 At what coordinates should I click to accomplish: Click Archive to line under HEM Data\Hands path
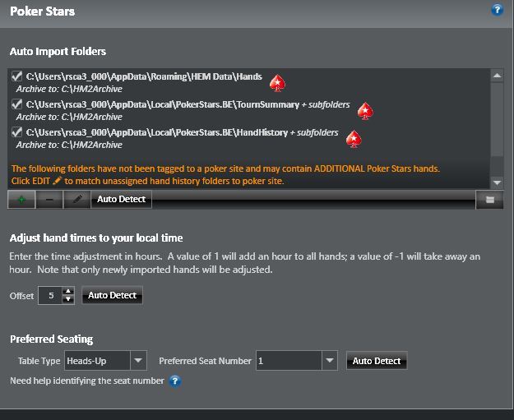point(69,89)
